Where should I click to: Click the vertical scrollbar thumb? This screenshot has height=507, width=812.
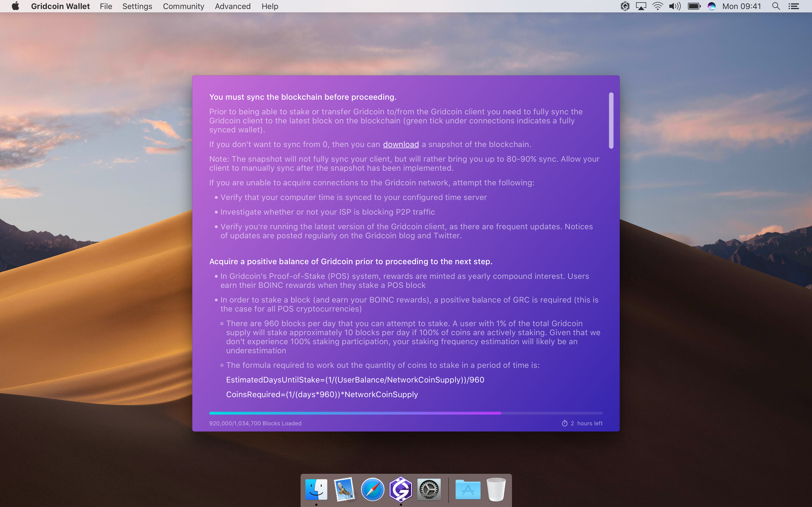(611, 120)
